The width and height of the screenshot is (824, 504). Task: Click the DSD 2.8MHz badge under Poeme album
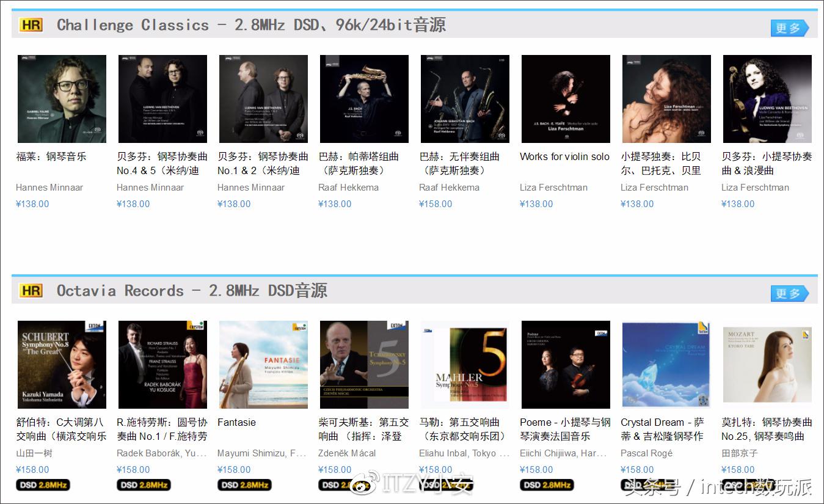click(547, 484)
